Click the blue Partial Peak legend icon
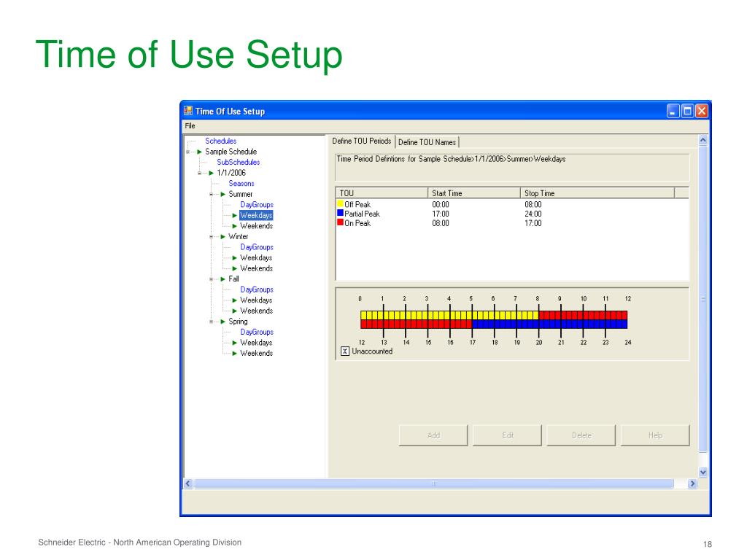 [x=338, y=214]
